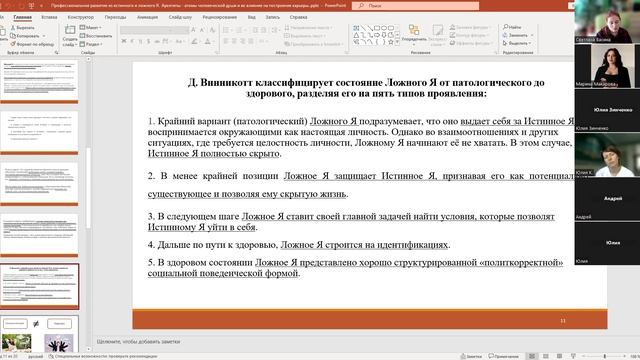Expand the Копировать dropdown arrow
The image size is (640, 360).
44,36
